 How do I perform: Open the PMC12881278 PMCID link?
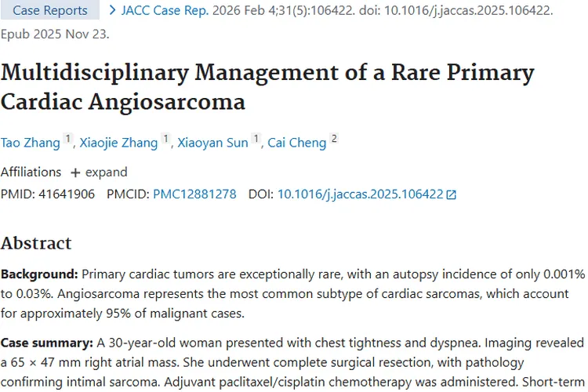tap(194, 194)
